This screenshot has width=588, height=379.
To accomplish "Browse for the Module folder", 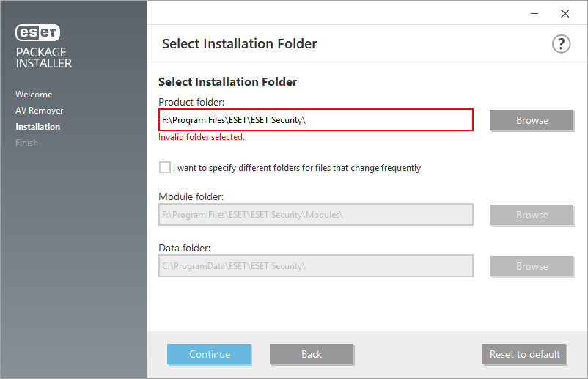I will [532, 215].
